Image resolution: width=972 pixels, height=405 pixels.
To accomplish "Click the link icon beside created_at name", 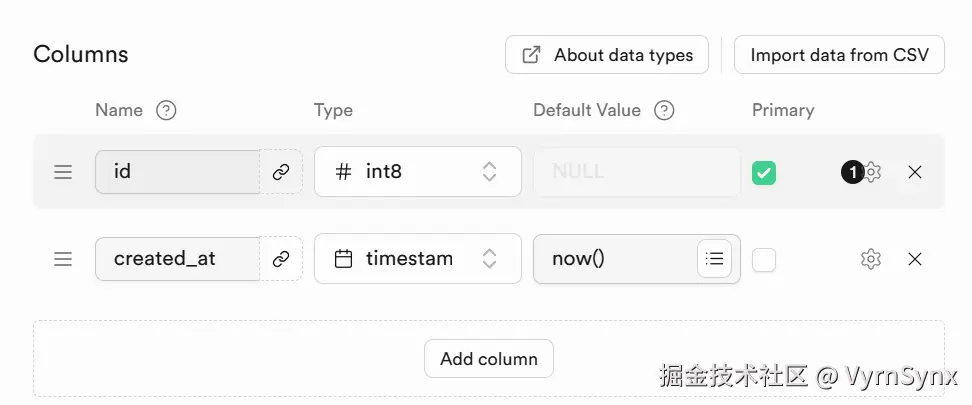I will [281, 259].
